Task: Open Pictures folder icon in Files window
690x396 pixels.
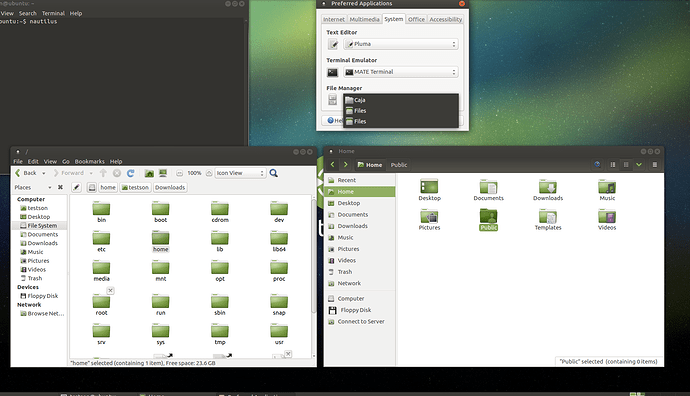Action: click(429, 220)
